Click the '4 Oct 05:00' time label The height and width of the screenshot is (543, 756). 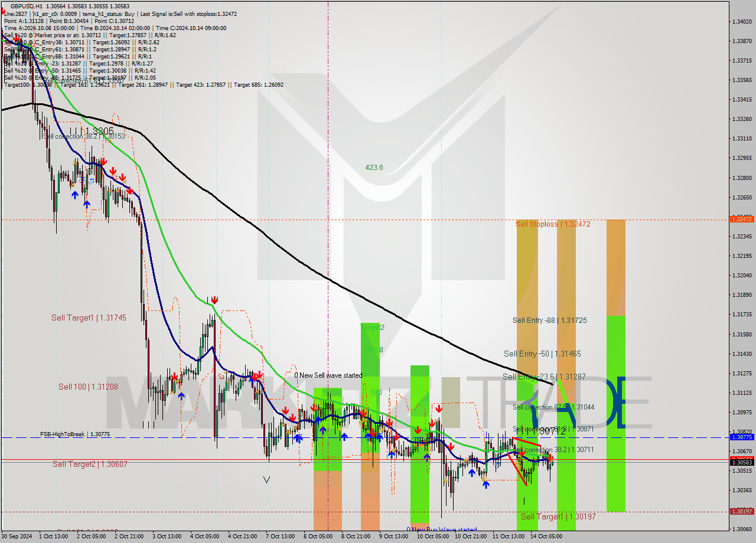point(204,537)
